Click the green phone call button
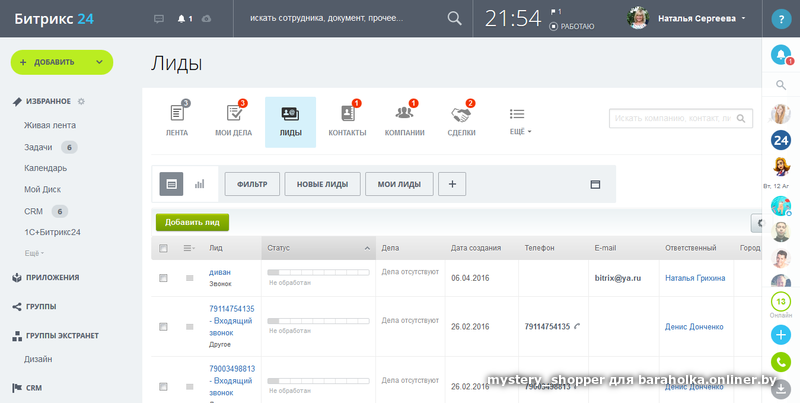The height and width of the screenshot is (403, 800). (x=781, y=362)
